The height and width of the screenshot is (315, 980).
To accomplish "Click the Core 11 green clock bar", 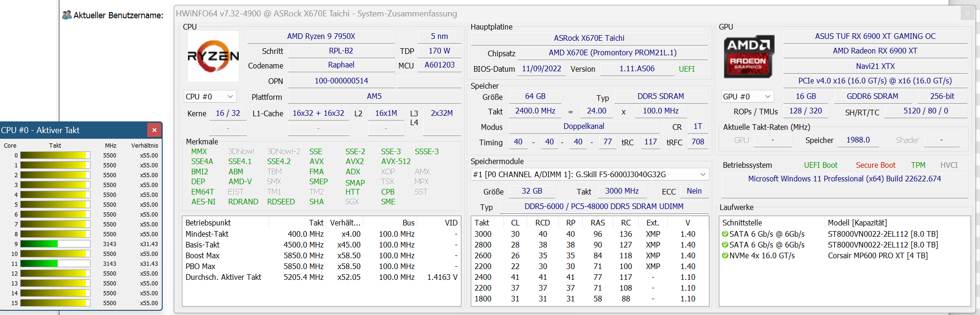I will click(55, 263).
